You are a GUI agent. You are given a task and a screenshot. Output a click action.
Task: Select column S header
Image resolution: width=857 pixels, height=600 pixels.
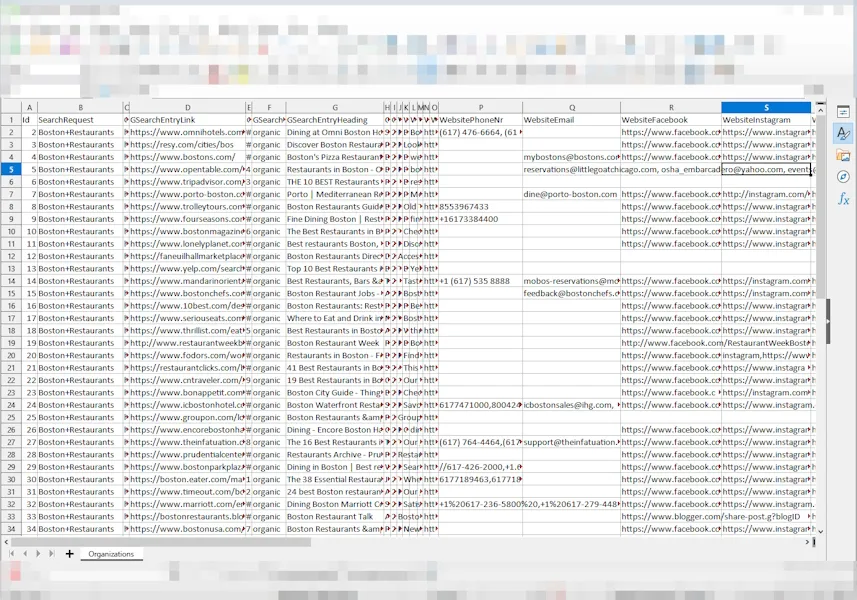coord(766,107)
